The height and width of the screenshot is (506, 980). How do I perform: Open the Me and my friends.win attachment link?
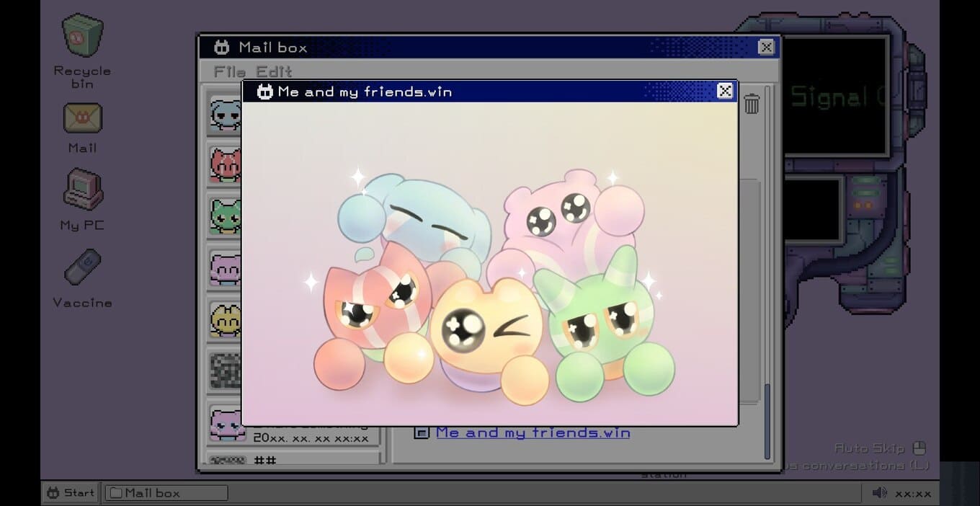tap(533, 432)
